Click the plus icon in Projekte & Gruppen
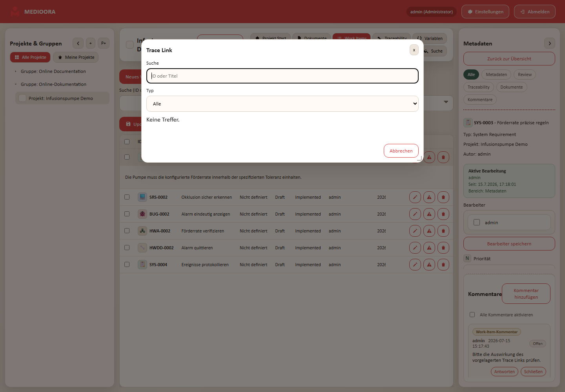The image size is (565, 392). coord(91,43)
